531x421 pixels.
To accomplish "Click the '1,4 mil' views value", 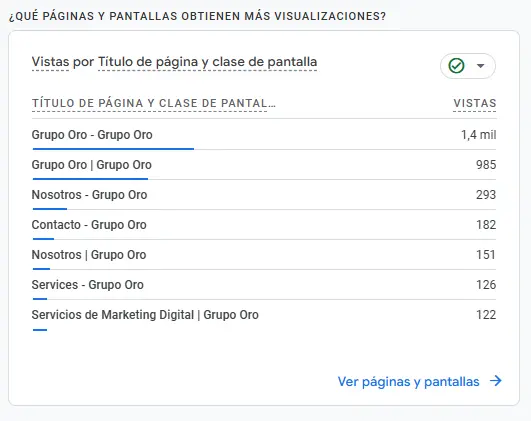I will pos(479,135).
